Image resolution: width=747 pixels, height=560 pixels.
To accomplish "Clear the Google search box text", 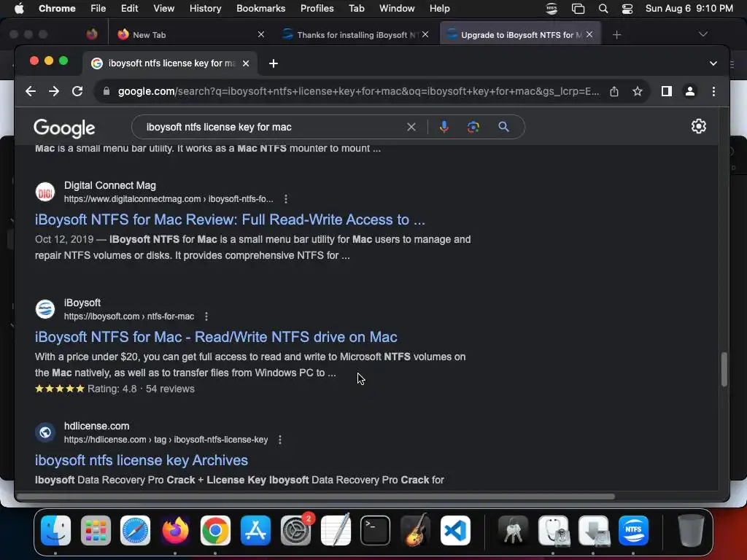I will pos(411,127).
